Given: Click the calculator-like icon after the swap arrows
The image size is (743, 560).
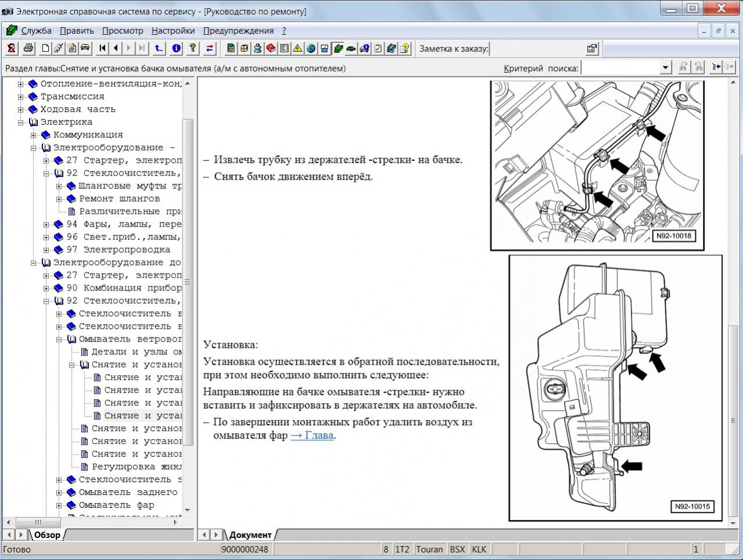Looking at the screenshot, I should [x=231, y=48].
